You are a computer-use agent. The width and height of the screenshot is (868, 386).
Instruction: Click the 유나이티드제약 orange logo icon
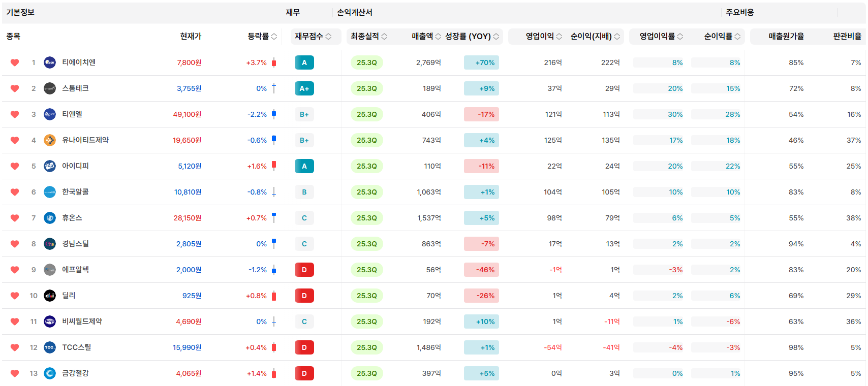[50, 140]
